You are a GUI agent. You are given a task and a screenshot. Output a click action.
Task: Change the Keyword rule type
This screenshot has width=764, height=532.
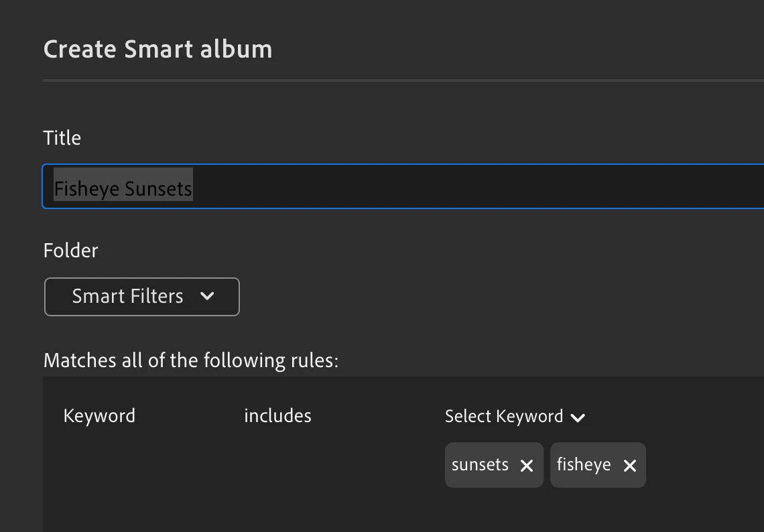tap(99, 416)
